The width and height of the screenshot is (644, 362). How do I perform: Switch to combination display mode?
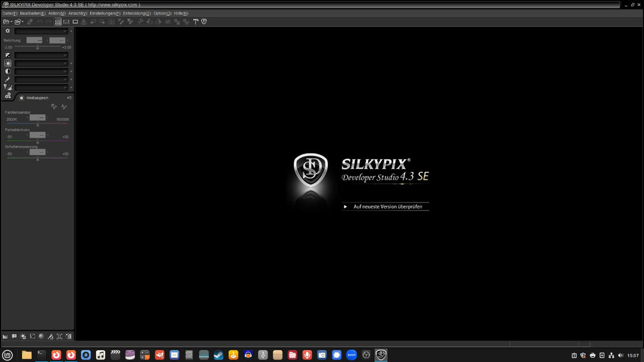[66, 22]
